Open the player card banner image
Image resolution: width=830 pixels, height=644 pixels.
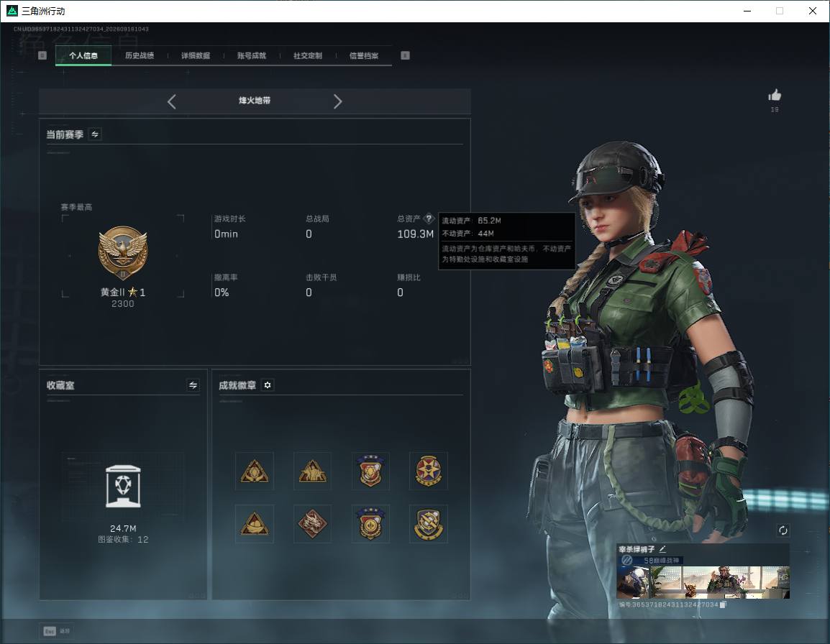coord(703,582)
